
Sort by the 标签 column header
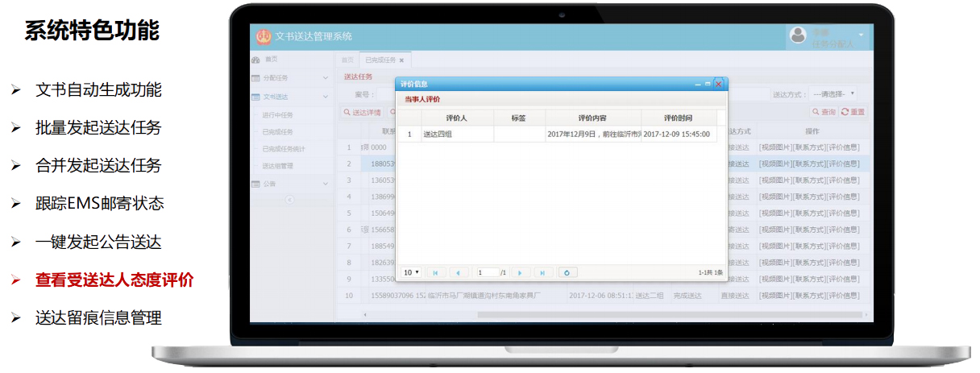click(x=518, y=118)
